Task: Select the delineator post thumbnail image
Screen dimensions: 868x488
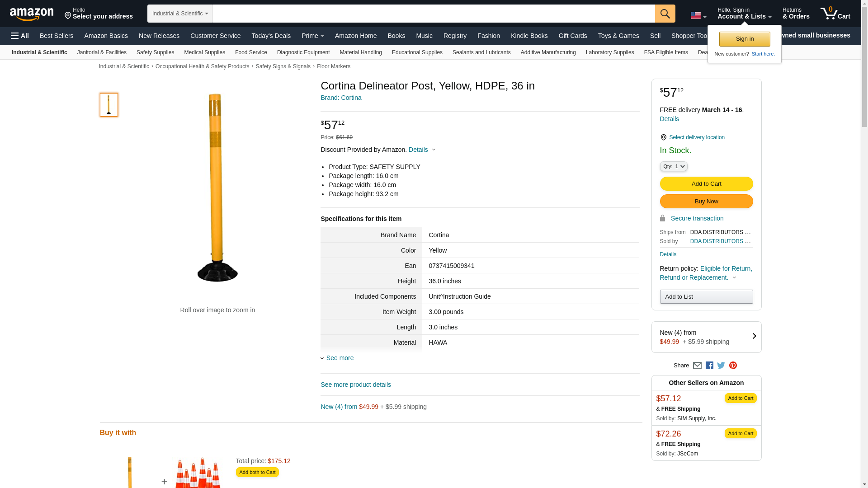Action: [109, 105]
